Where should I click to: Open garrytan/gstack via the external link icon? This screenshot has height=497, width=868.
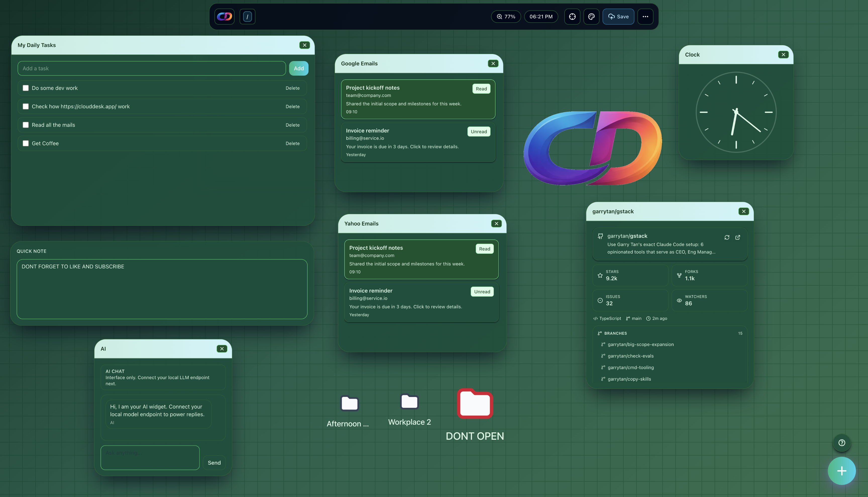tap(738, 237)
